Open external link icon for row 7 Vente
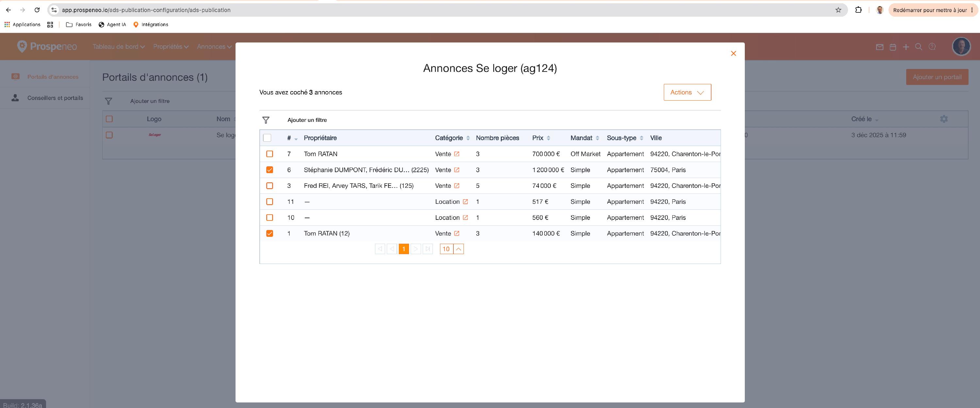The width and height of the screenshot is (980, 408). click(x=457, y=154)
